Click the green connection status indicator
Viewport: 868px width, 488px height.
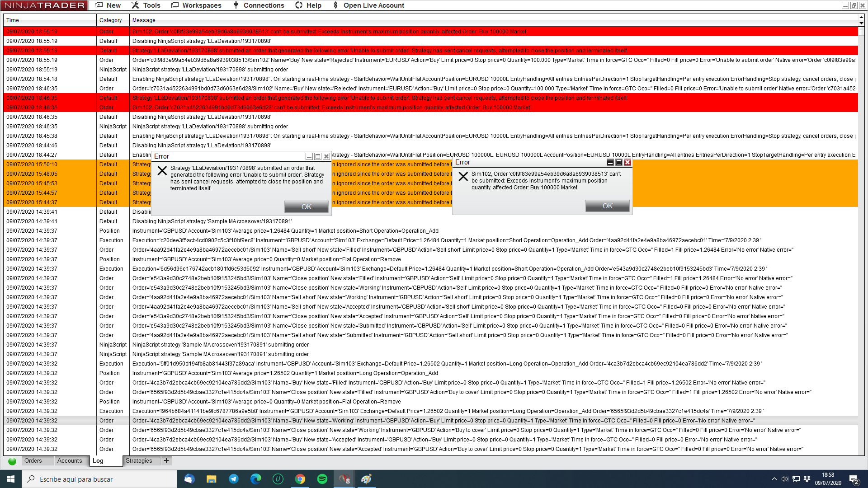coord(12,461)
